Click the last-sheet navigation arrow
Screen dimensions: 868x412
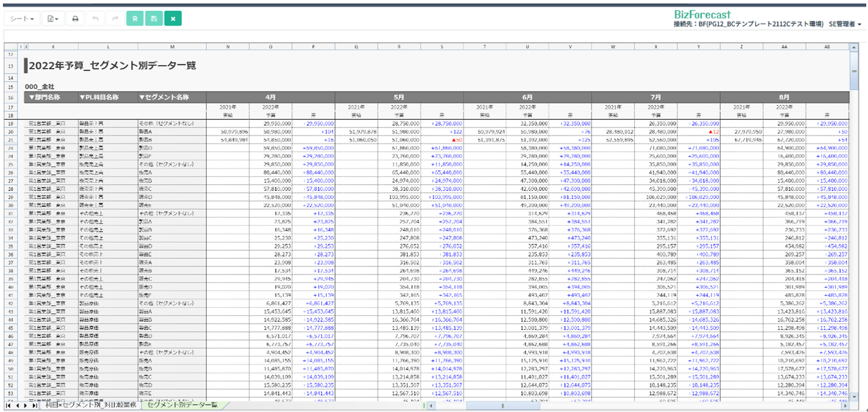pos(35,405)
